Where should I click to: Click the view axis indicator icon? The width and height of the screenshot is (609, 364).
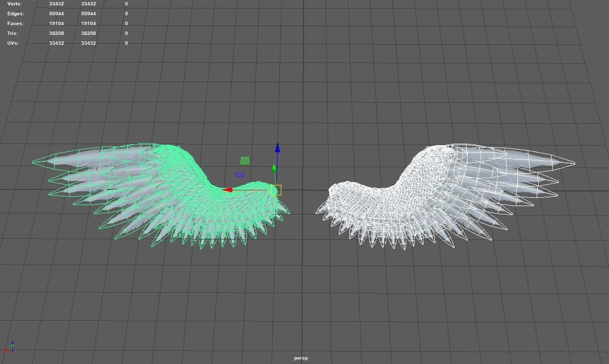pos(9,347)
